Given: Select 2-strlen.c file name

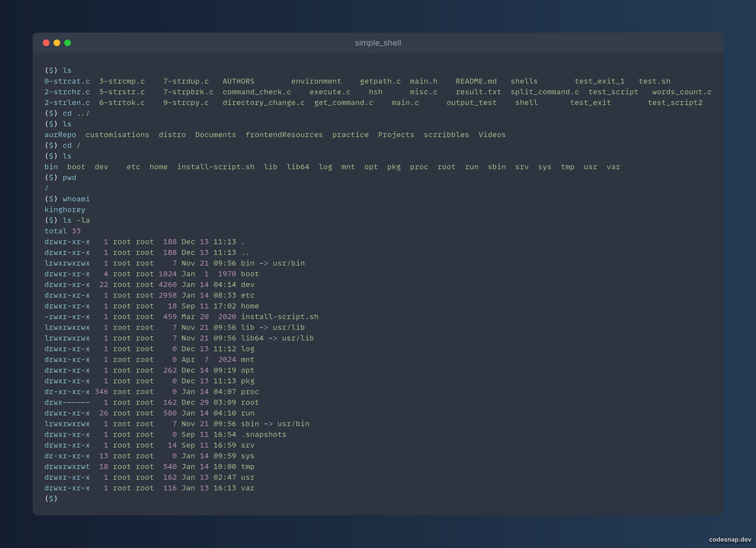Looking at the screenshot, I should (x=67, y=103).
